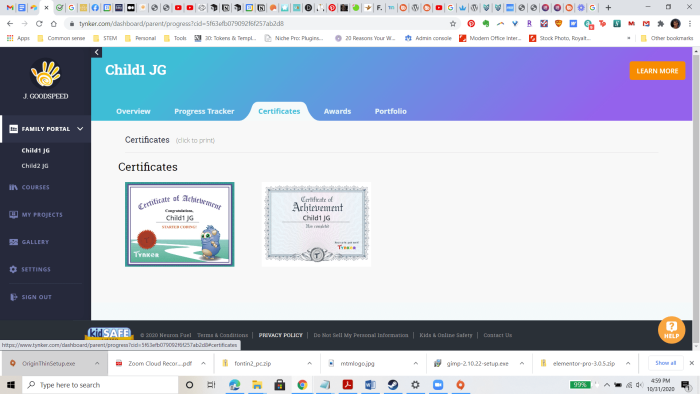
Task: Open the STEM bookmarks folder
Action: (105, 38)
